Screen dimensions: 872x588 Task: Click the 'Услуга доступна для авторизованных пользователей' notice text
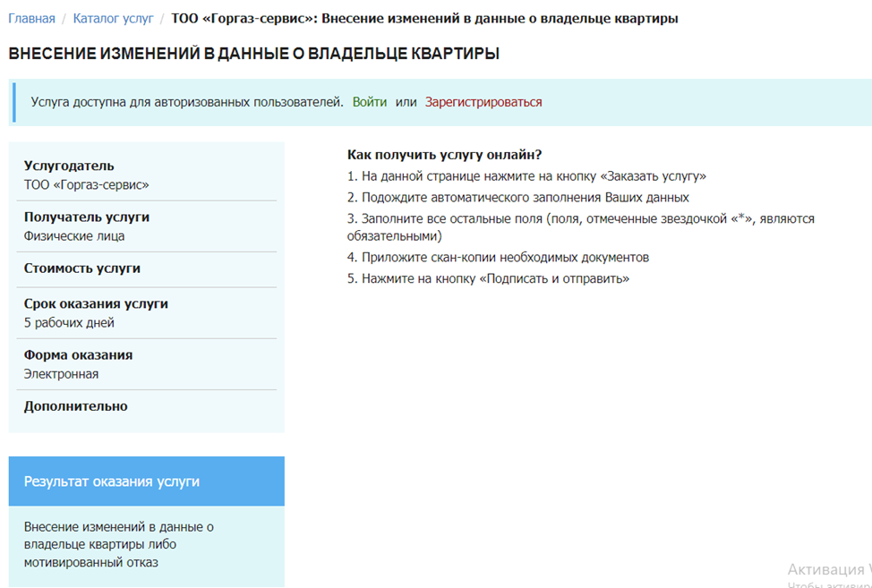[187, 102]
